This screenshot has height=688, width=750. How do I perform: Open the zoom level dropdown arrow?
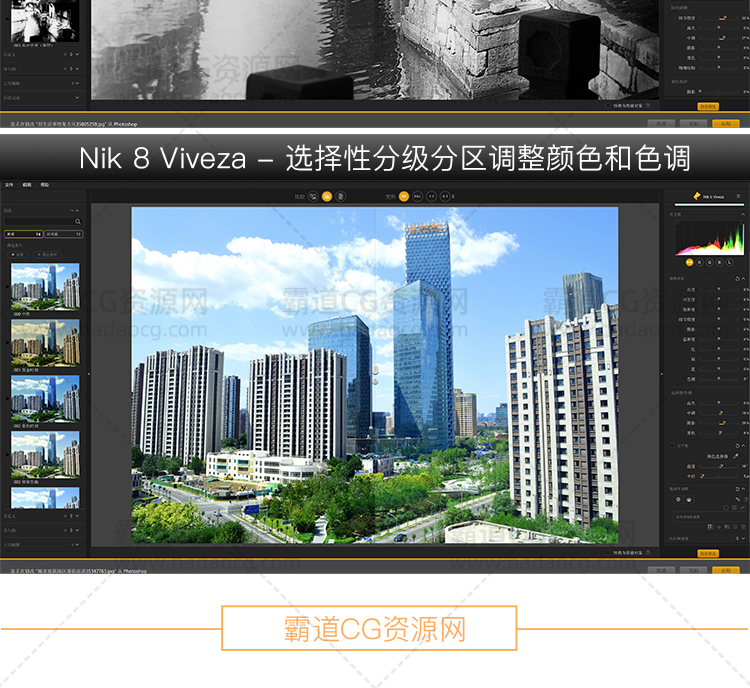coord(453,197)
